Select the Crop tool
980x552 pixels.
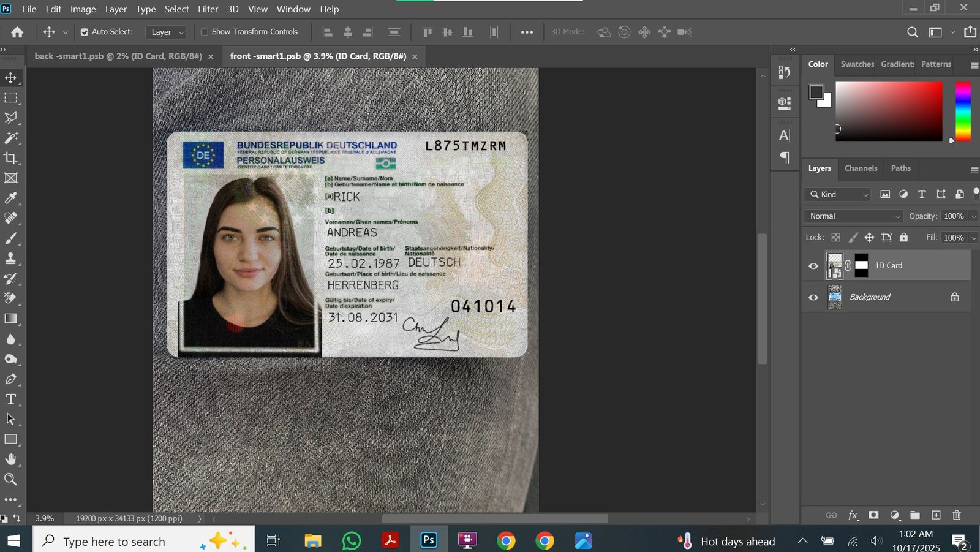tap(10, 158)
